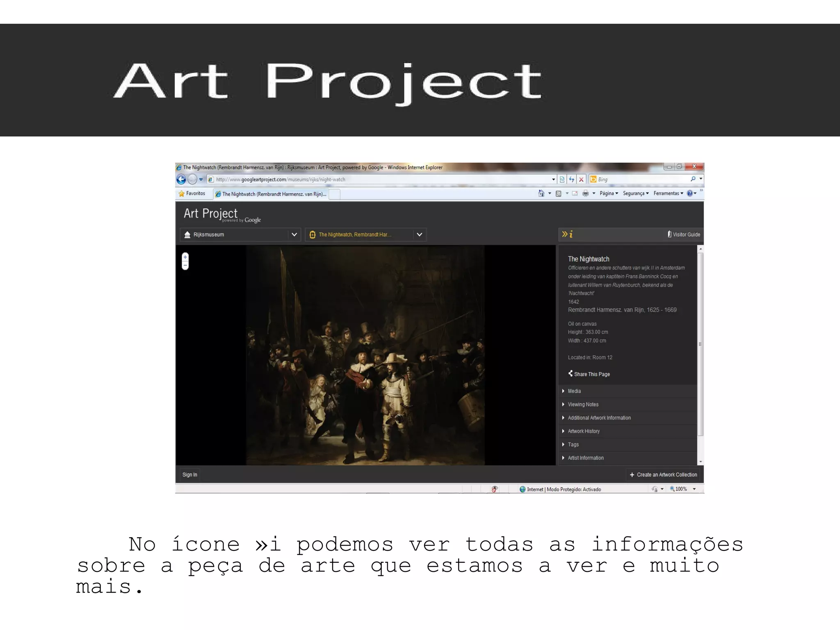Click the Nightwatch painting image
Image resolution: width=840 pixels, height=630 pixels.
(x=365, y=355)
